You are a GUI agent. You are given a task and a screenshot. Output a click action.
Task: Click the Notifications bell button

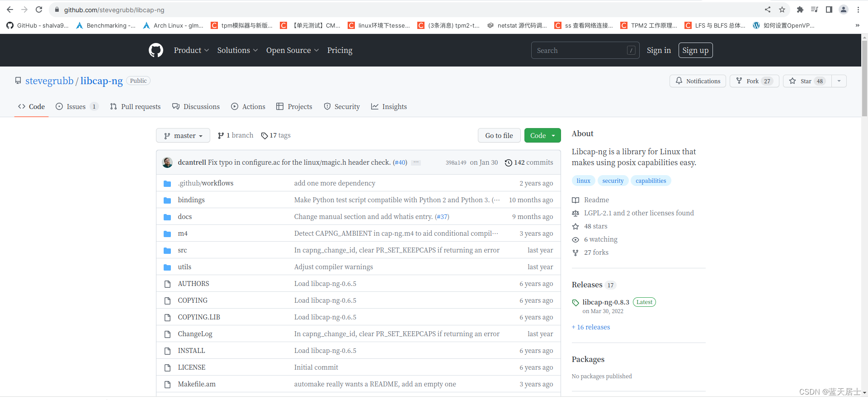click(698, 81)
